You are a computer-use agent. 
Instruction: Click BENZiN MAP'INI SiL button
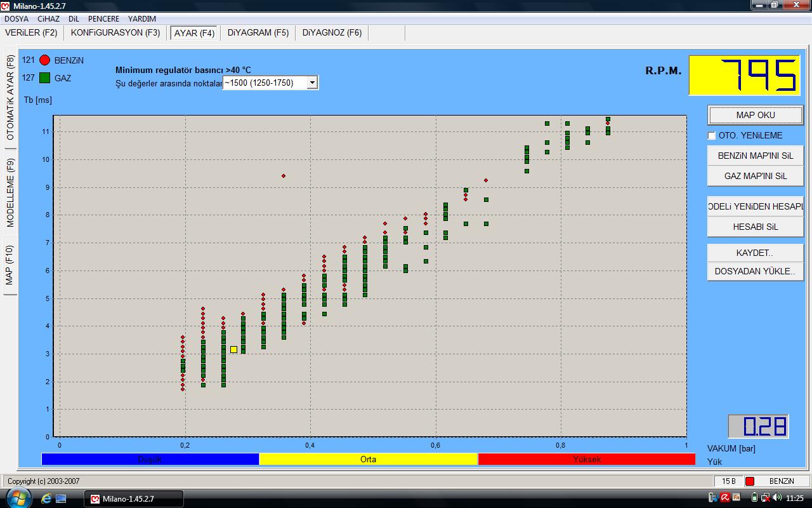(756, 156)
